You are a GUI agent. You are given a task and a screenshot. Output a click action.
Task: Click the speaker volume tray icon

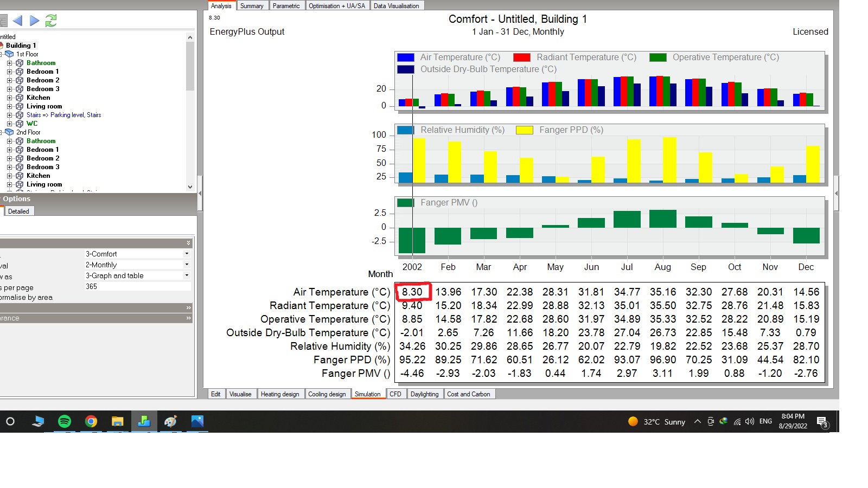(x=750, y=421)
